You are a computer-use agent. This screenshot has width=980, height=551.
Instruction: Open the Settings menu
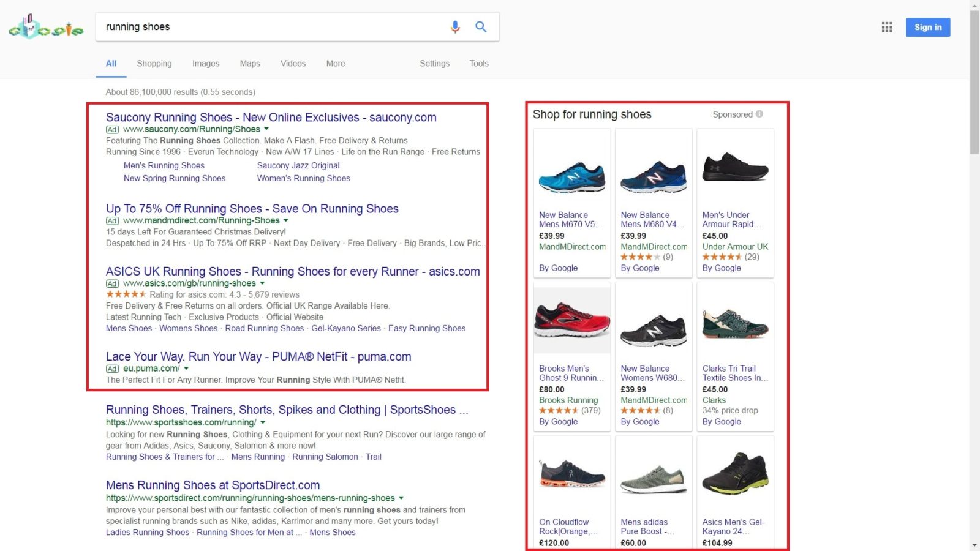(435, 63)
